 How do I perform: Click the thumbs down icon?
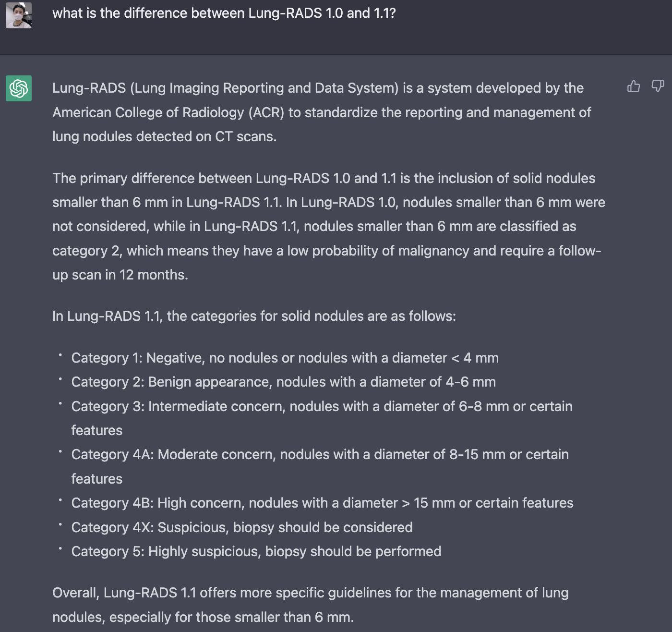(x=657, y=86)
